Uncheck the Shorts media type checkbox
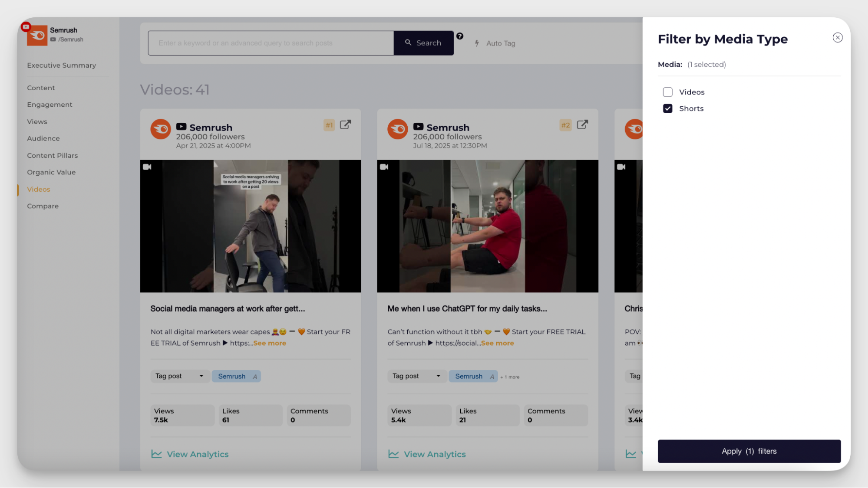 tap(667, 108)
